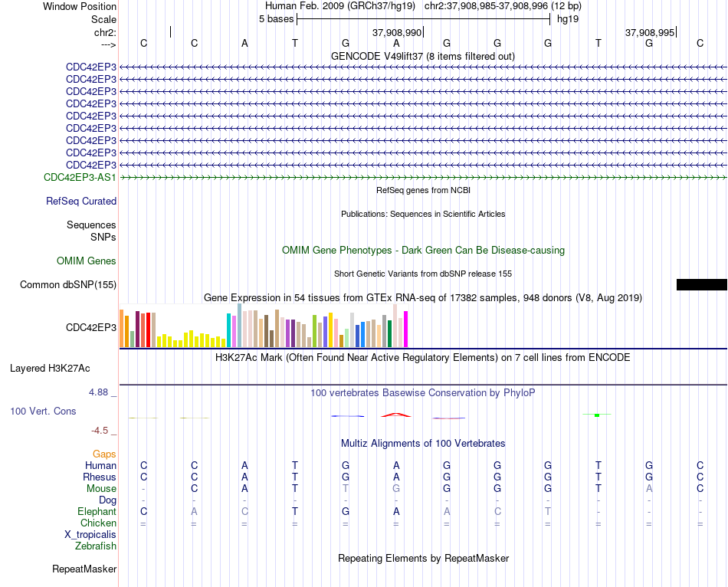Screen dimensions: 728x587
Task: Click the 100 Vert. Cons track label
Action: [43, 411]
